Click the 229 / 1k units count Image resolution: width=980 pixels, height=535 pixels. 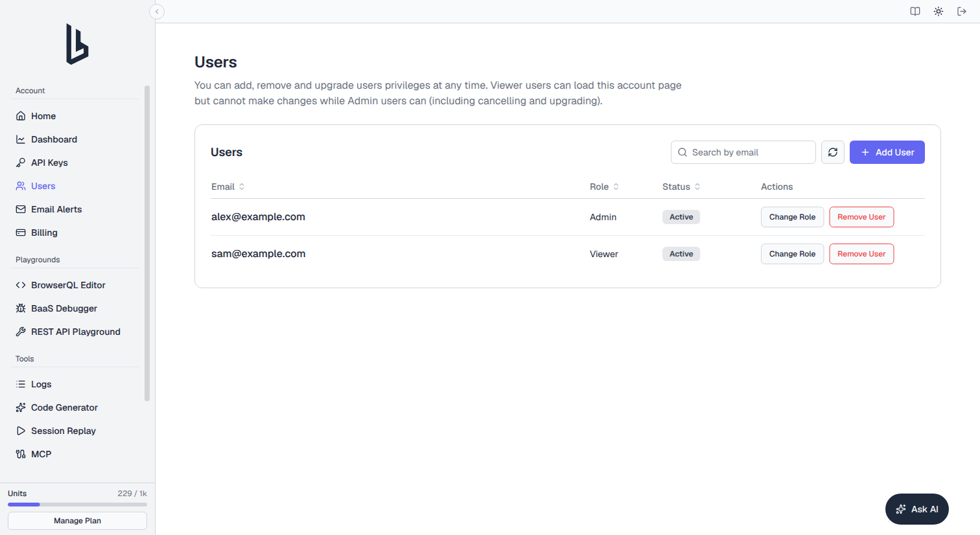(132, 494)
